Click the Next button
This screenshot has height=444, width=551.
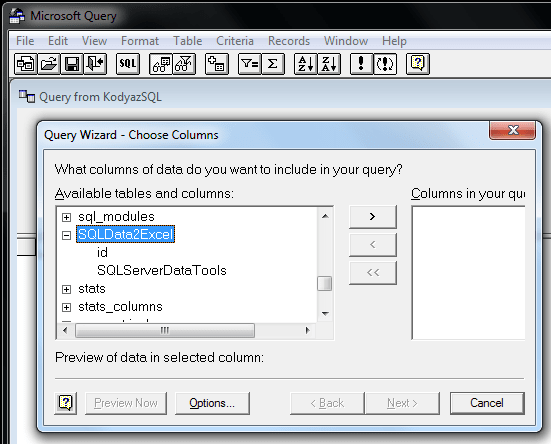click(x=402, y=403)
